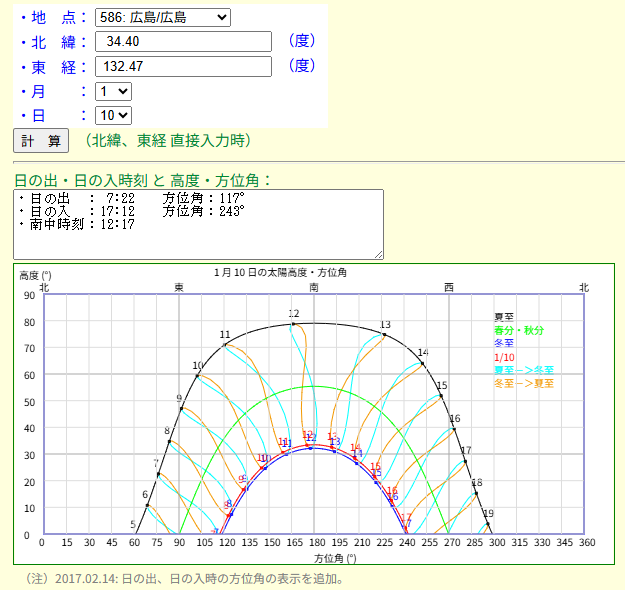
Task: Select the hour 5 marker at curve start
Action: tap(133, 525)
